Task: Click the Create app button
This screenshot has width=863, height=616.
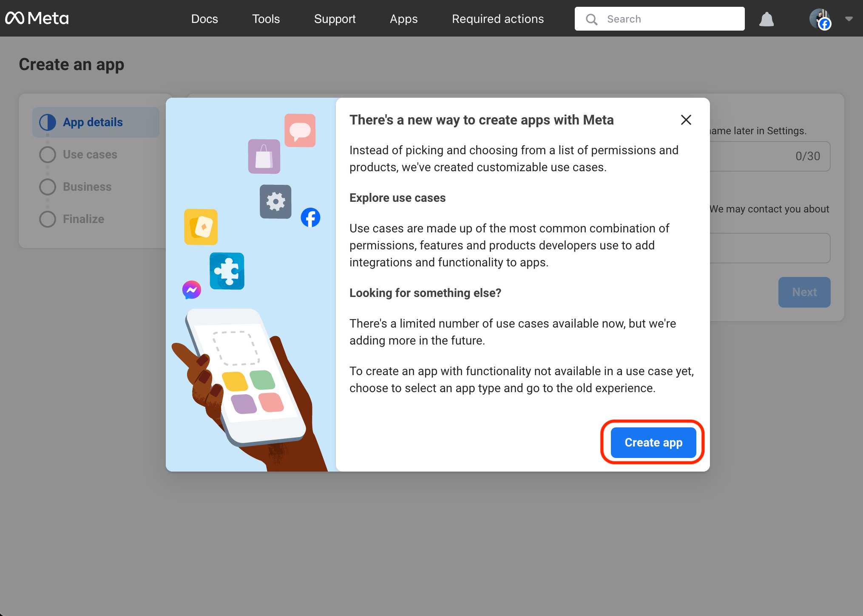Action: [653, 442]
